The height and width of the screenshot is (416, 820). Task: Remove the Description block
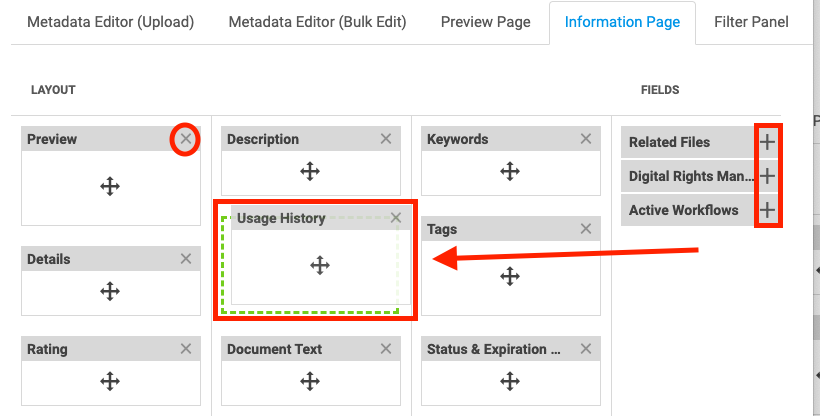pyautogui.click(x=386, y=139)
